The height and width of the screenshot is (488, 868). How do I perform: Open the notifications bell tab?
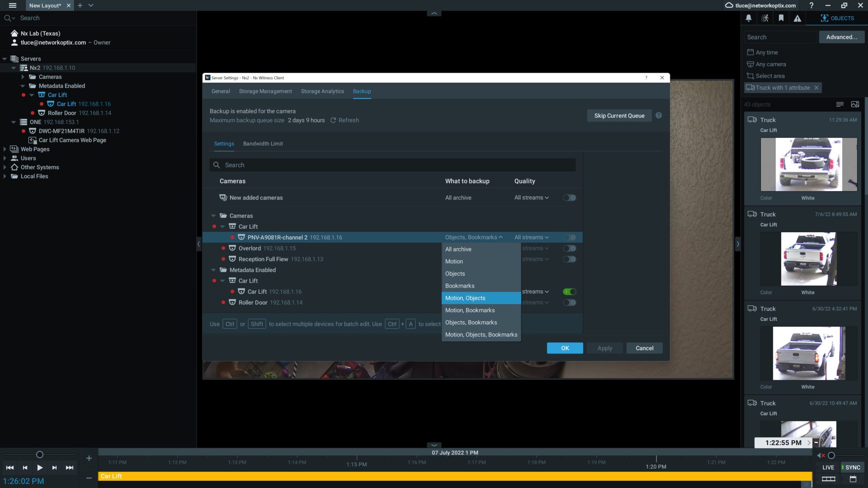[748, 18]
